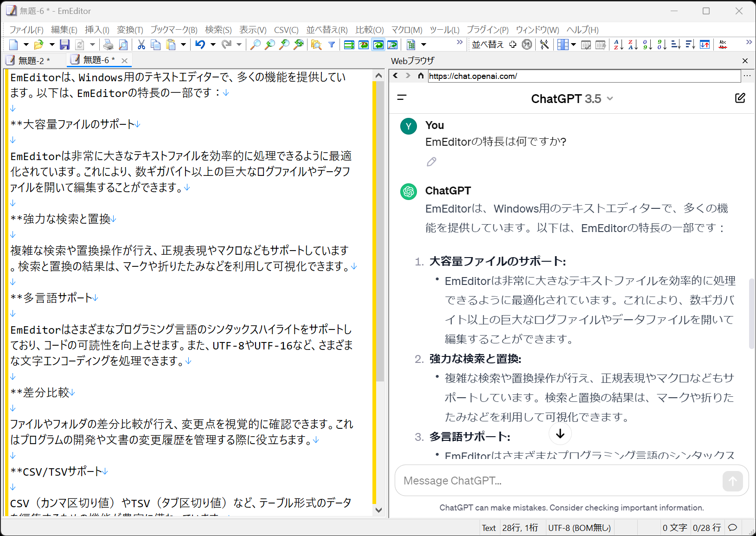The width and height of the screenshot is (756, 536).
Task: Sort column ascending with the A-Z icon
Action: (x=619, y=45)
